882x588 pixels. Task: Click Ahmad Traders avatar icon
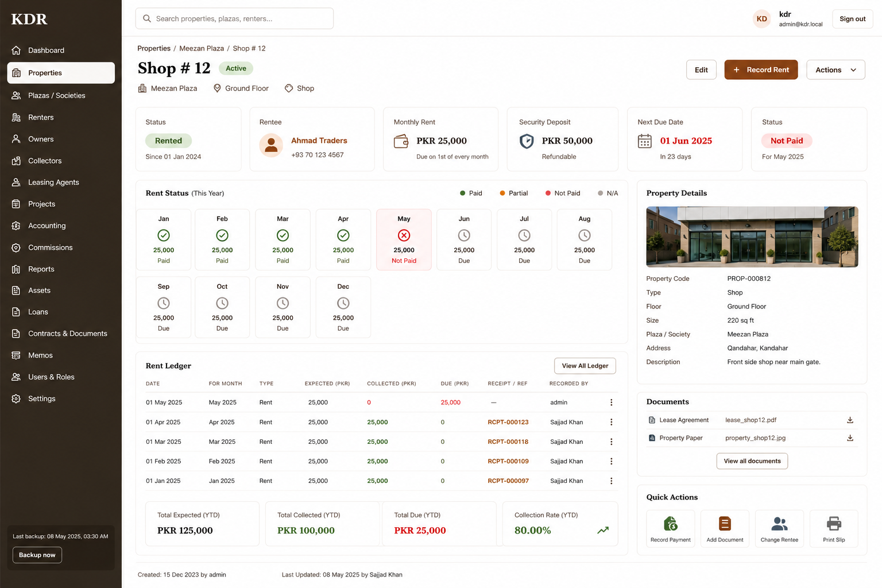[271, 145]
